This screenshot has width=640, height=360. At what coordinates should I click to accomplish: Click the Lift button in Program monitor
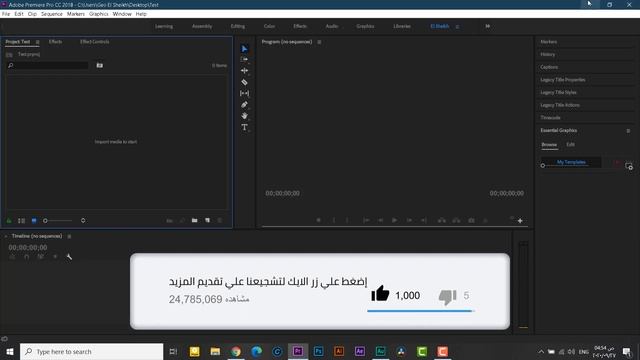(x=442, y=220)
